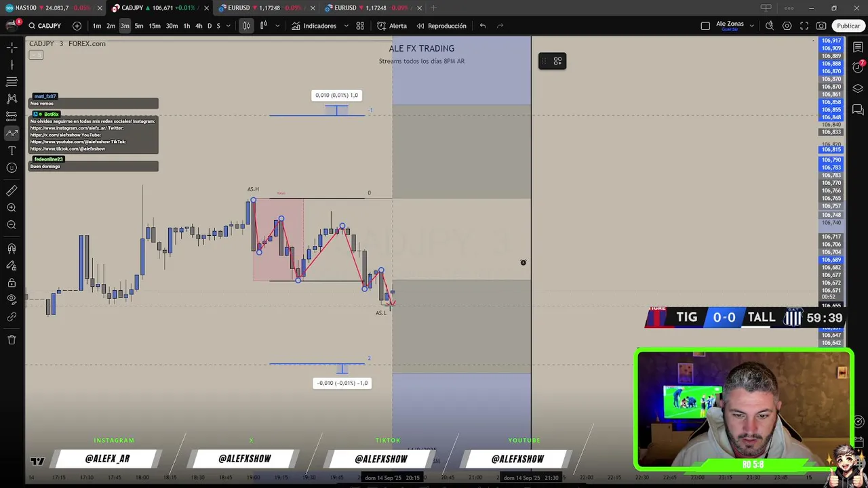868x488 pixels.
Task: Open a new tab with plus
Action: [x=434, y=8]
